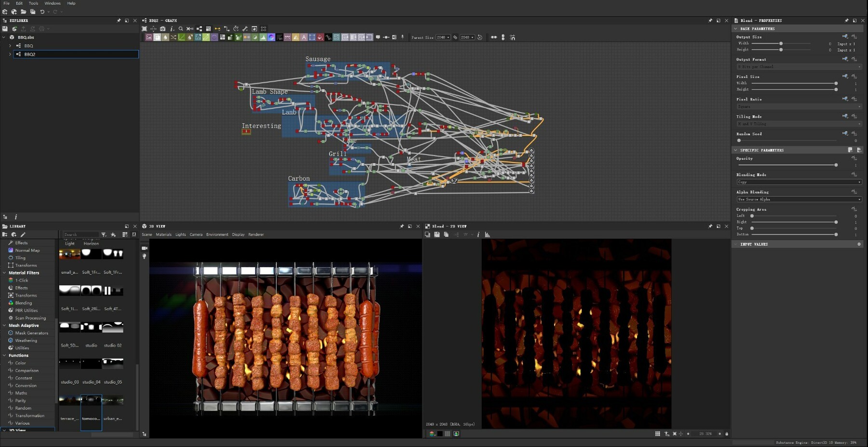Click the save bitmap icon in 2D View

437,235
